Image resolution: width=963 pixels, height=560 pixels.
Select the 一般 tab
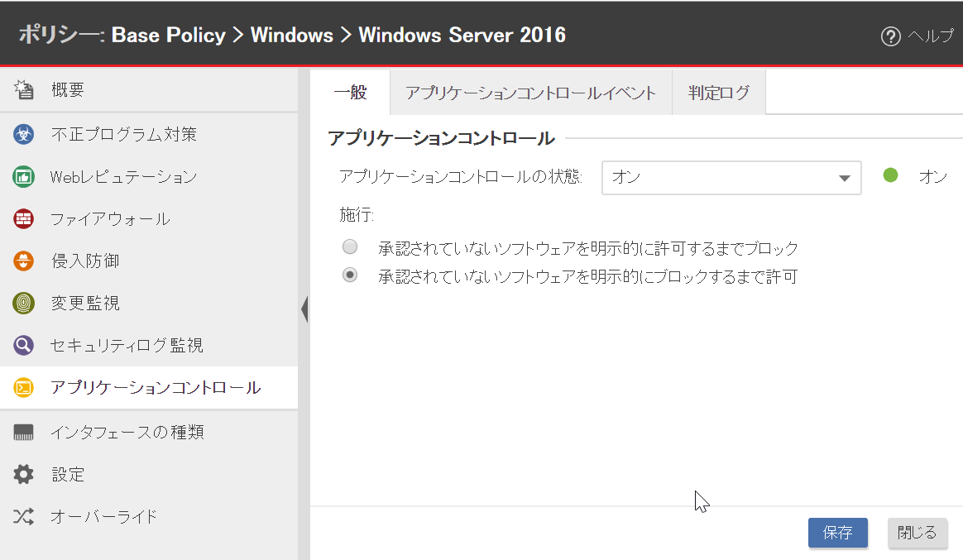tap(350, 93)
